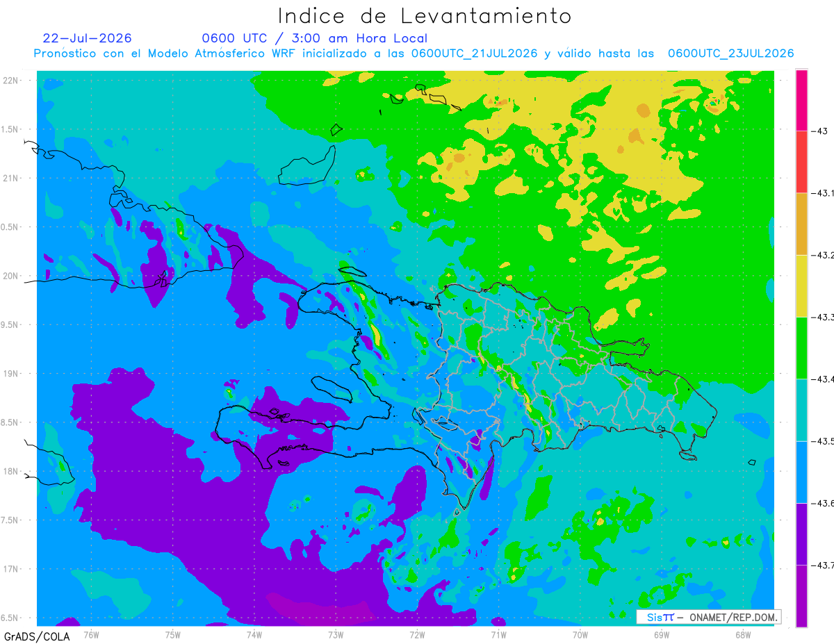This screenshot has width=834, height=644.
Task: Click the '-43.5' legend value
Action: click(822, 441)
